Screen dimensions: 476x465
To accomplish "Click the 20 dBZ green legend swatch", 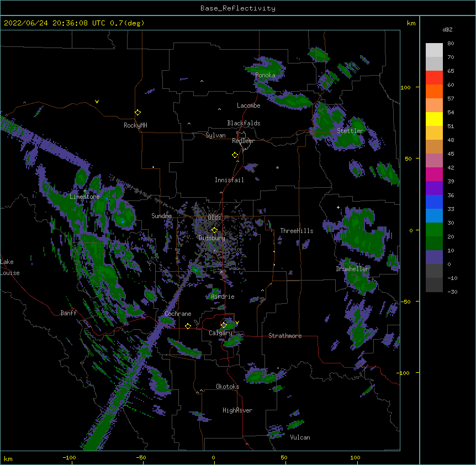I will 434,244.
